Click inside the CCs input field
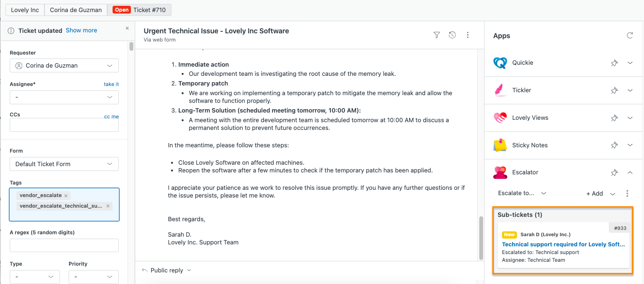Image resolution: width=644 pixels, height=284 pixels. coord(64,125)
